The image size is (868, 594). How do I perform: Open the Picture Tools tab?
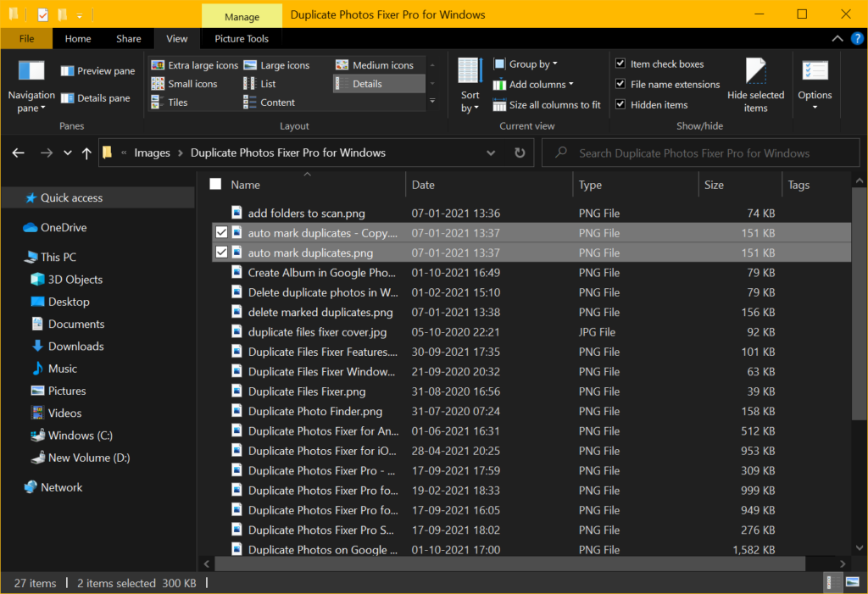[242, 39]
